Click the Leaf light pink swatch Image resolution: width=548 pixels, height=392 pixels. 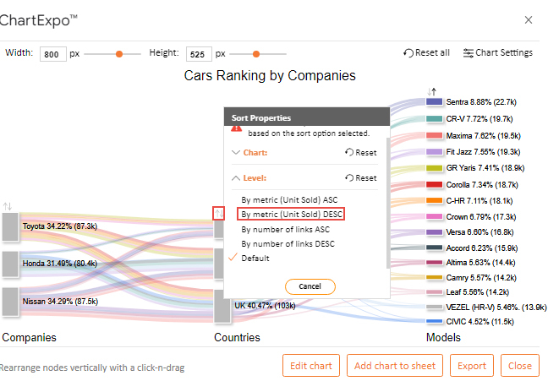tap(435, 291)
